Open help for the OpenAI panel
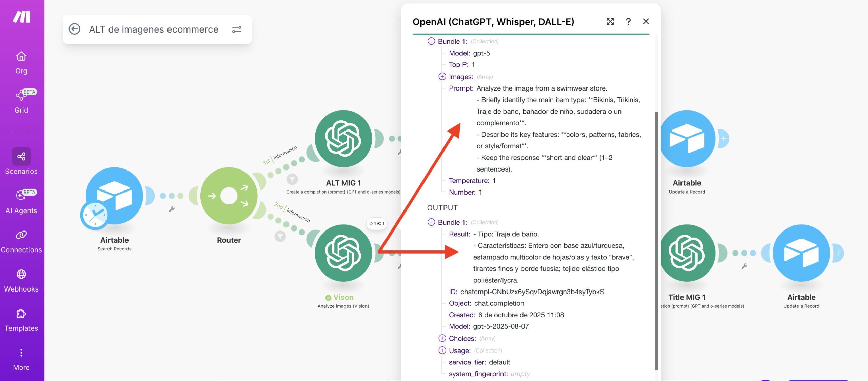868x381 pixels. tap(628, 22)
